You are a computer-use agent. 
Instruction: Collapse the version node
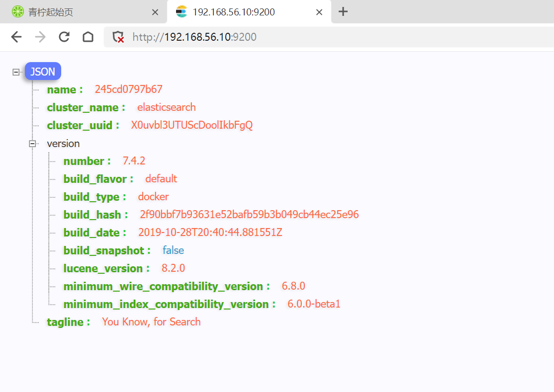[32, 144]
